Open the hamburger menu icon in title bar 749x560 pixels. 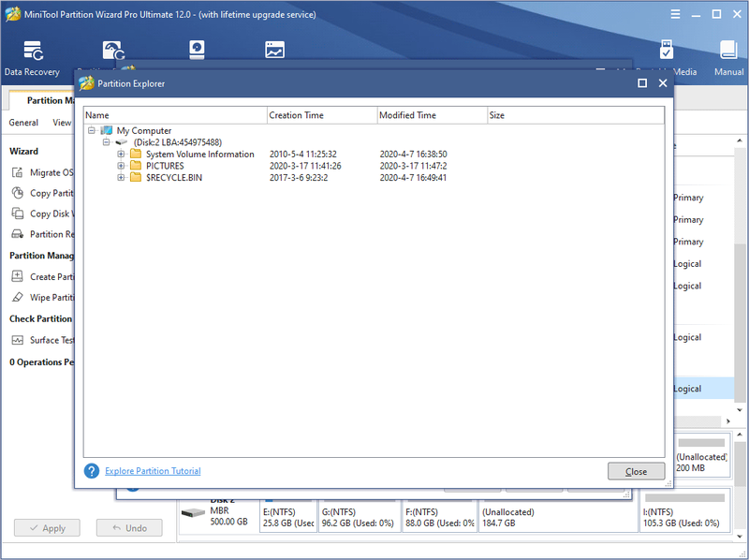click(x=675, y=14)
